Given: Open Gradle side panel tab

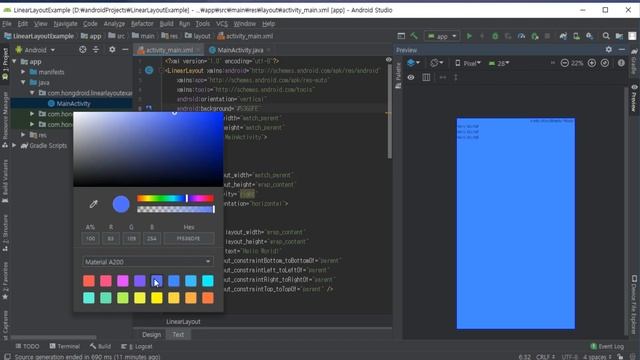Looking at the screenshot, I should pos(634,61).
